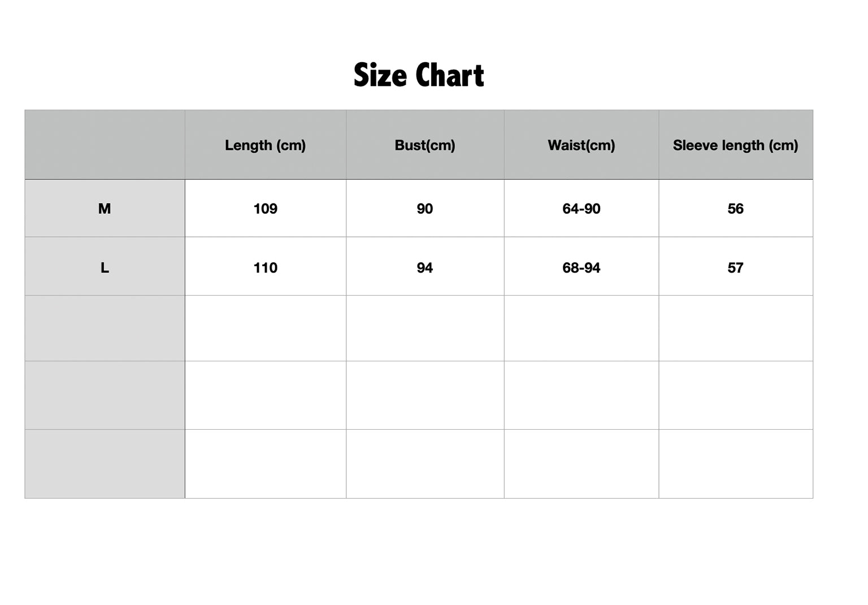Viewport: 868px width, 605px height.
Task: Select the 110 length cell
Action: (265, 267)
